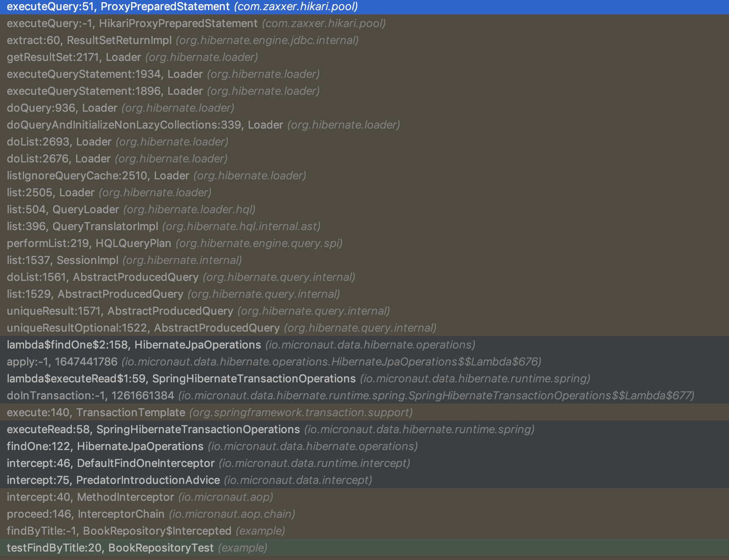Select list:1537 SessionImpl frame
729x560 pixels.
click(x=364, y=260)
